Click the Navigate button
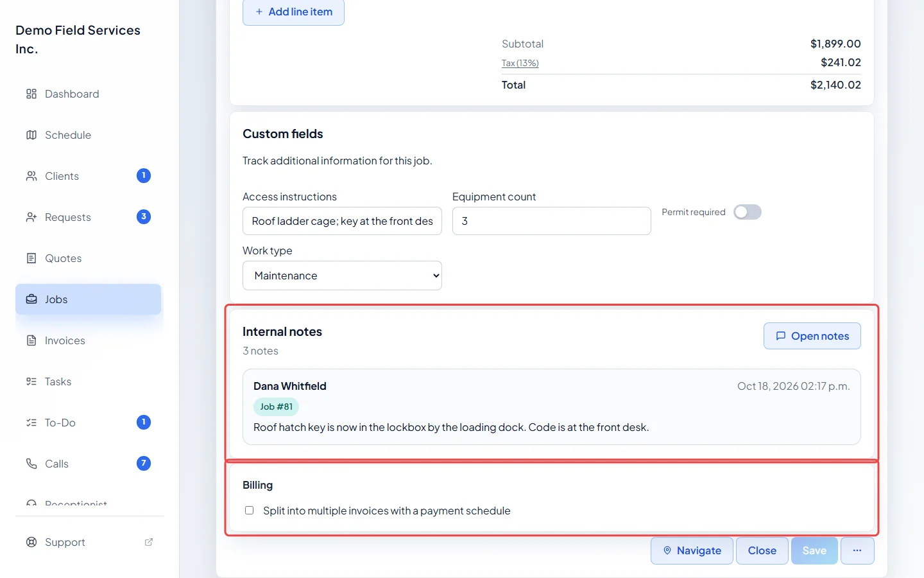 click(692, 550)
